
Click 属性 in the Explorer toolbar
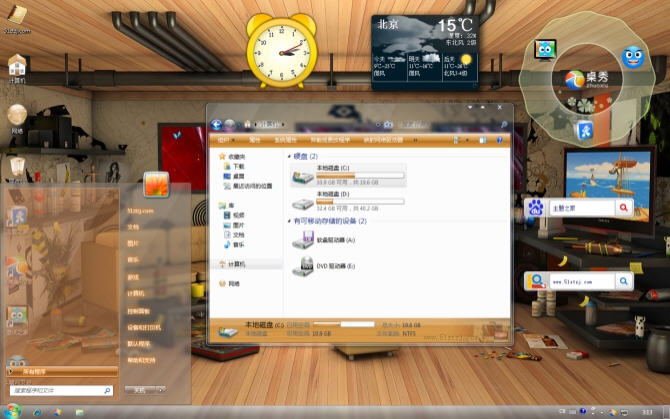click(255, 140)
